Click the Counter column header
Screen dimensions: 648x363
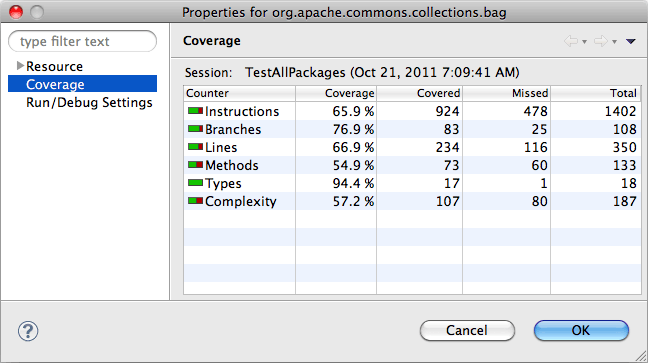coord(239,93)
